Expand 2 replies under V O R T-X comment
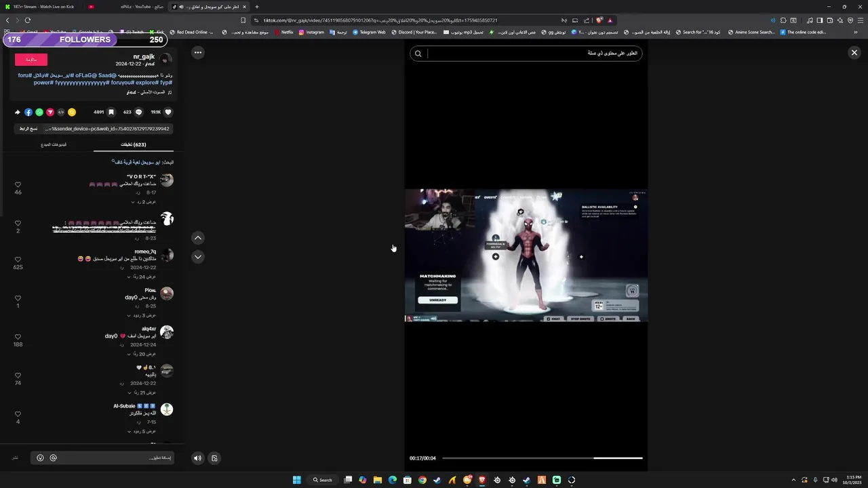This screenshot has width=868, height=488. pyautogui.click(x=143, y=201)
